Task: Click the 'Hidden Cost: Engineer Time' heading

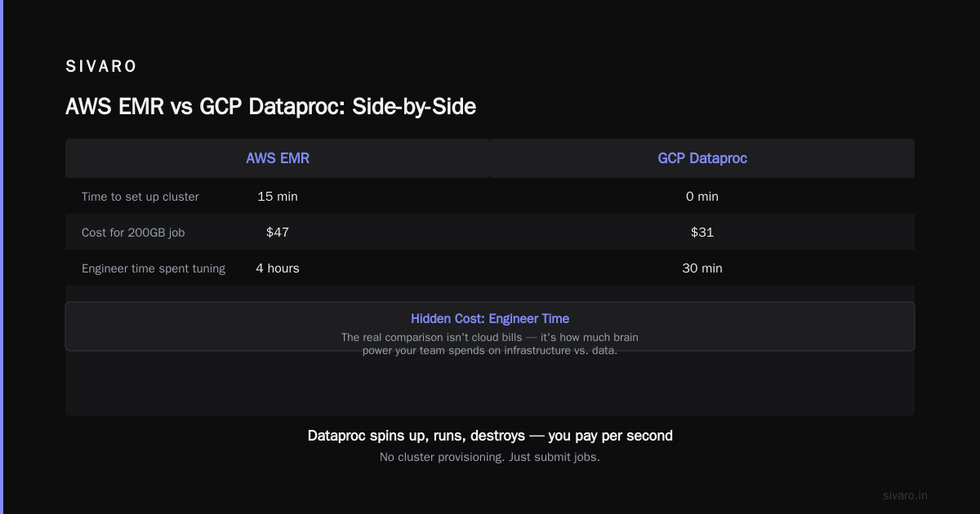Action: coord(490,319)
